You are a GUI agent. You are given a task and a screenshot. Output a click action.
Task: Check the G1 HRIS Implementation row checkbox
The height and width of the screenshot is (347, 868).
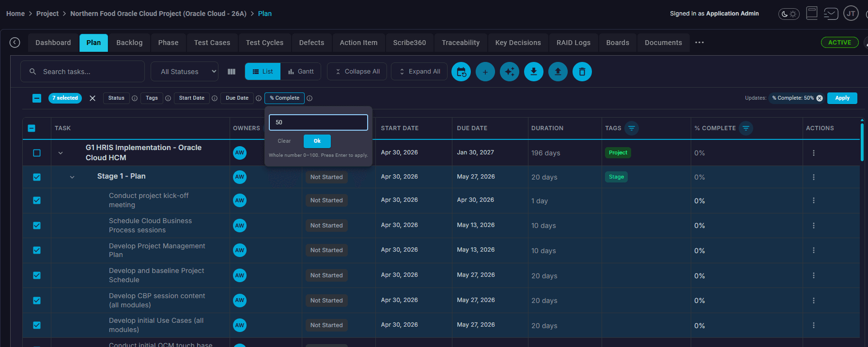[x=37, y=153]
